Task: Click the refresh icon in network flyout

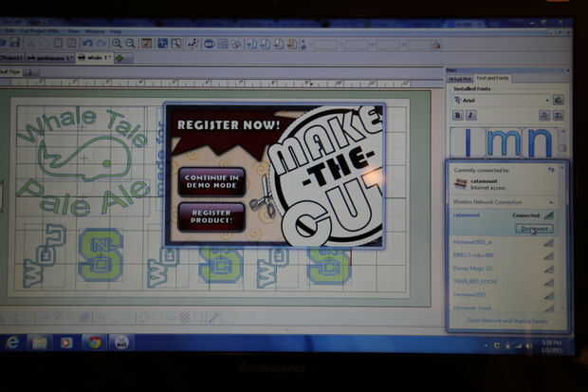Action: (550, 170)
